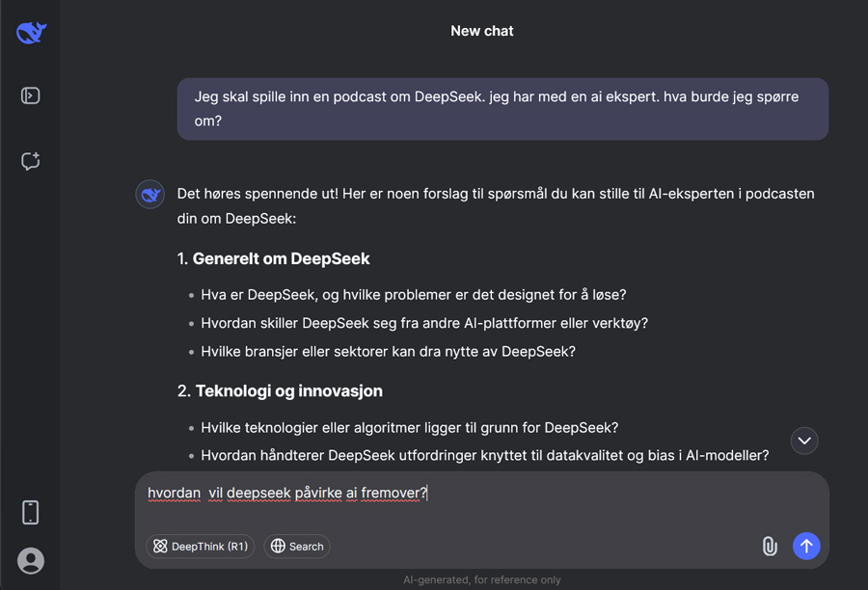Jump to bottom with the down chevron button

[804, 441]
